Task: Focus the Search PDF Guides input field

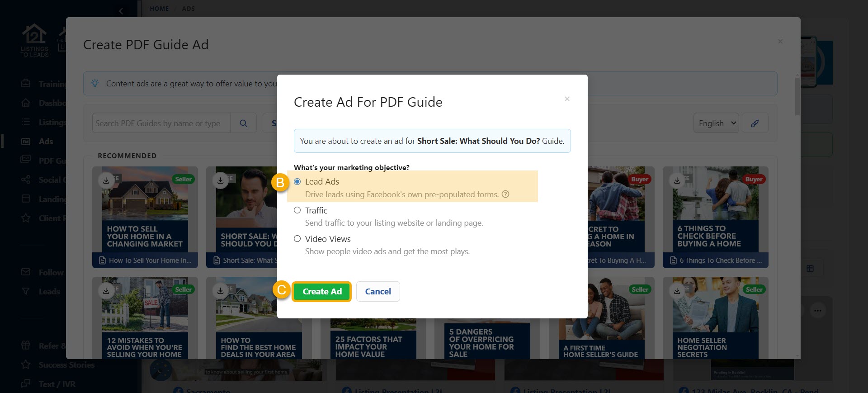Action: click(161, 123)
